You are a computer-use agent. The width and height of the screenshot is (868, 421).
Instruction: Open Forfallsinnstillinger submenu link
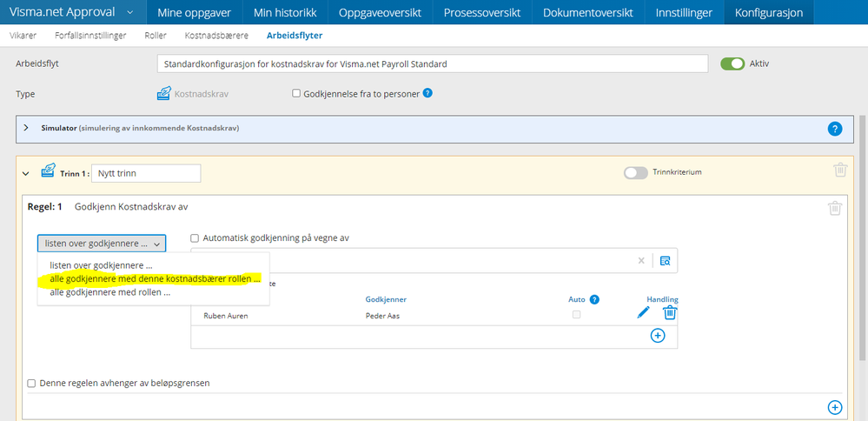tap(90, 36)
